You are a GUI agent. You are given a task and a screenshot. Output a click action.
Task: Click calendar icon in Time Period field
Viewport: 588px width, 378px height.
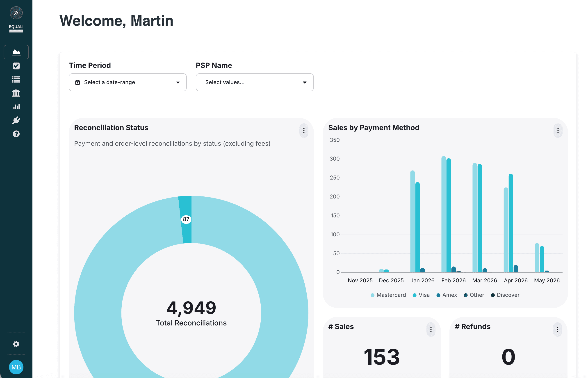coord(77,82)
